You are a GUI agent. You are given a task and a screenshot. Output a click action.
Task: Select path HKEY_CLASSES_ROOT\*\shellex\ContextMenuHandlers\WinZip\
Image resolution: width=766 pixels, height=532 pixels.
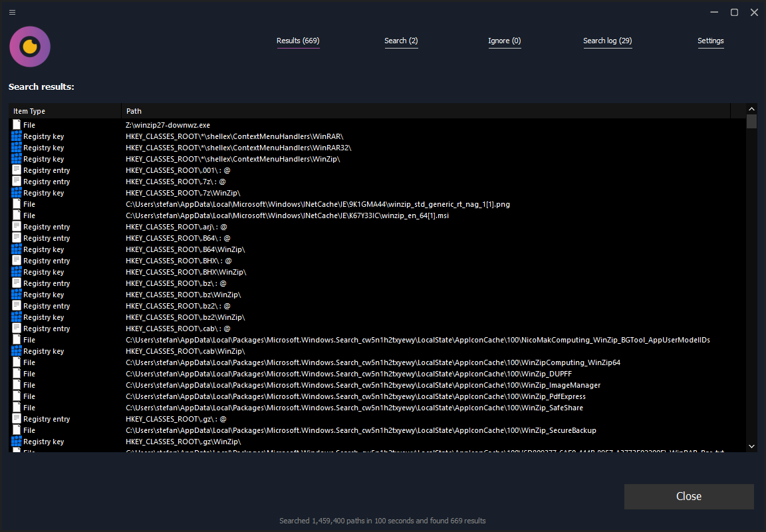click(233, 159)
